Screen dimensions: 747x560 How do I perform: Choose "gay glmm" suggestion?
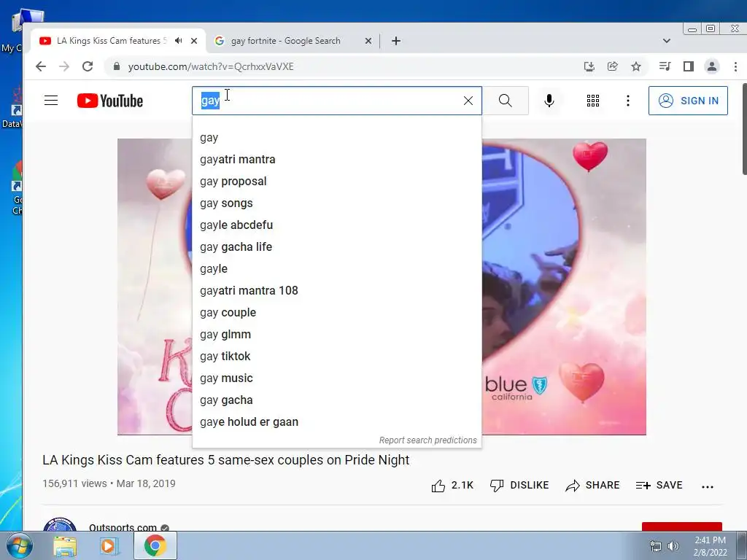(337, 335)
